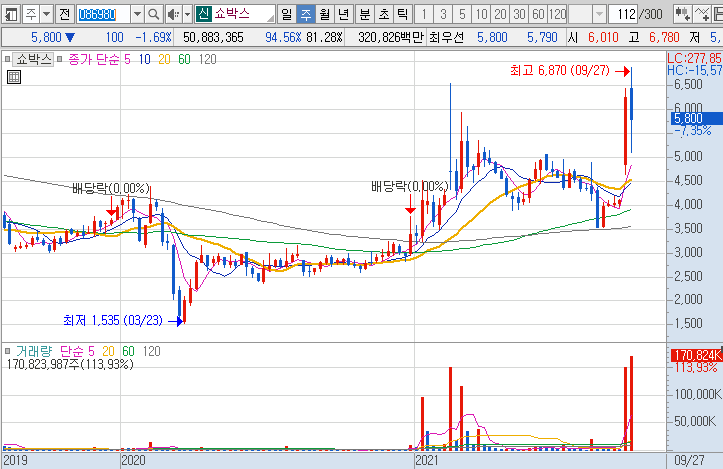Click the blue 5,800 price tag on axis

697,119
